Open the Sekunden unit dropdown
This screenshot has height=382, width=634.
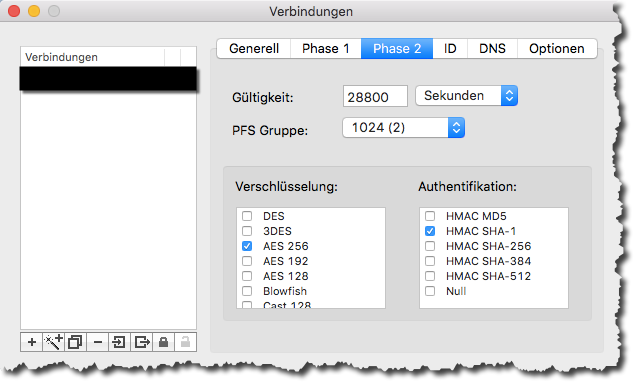467,96
